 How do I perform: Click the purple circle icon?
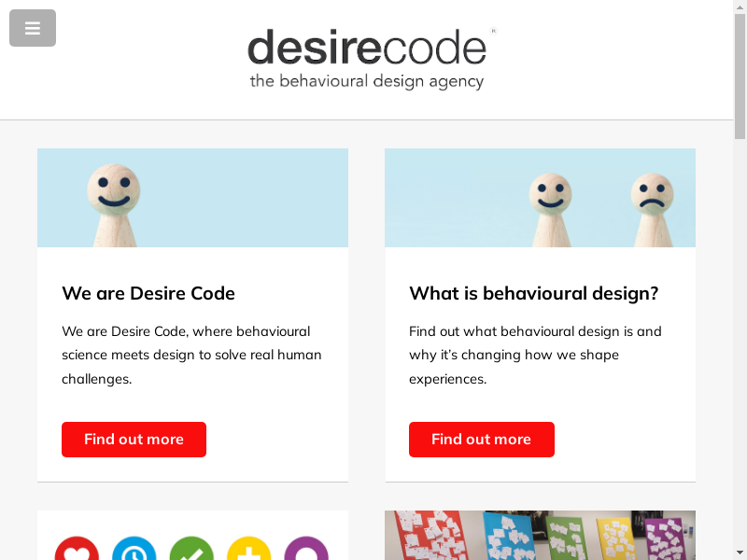point(306,548)
